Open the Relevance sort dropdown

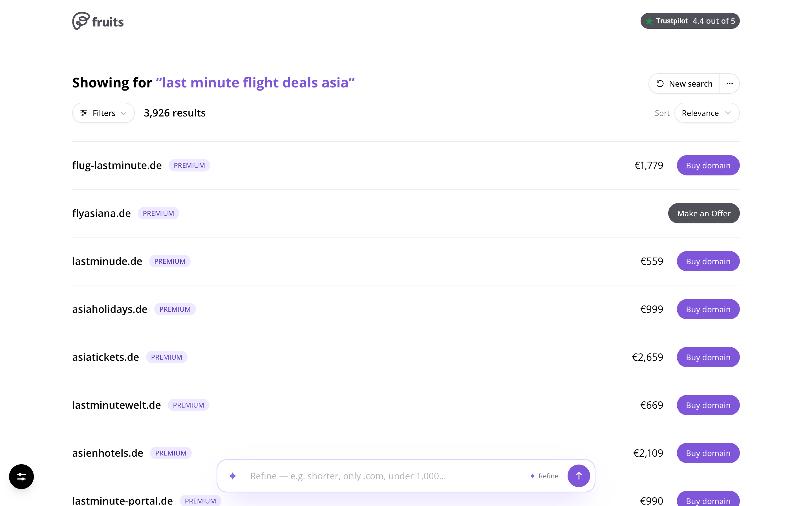[x=707, y=113]
